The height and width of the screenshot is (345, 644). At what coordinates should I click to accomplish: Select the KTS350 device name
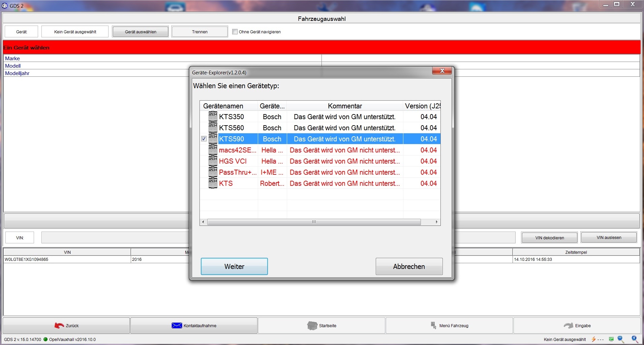[232, 117]
